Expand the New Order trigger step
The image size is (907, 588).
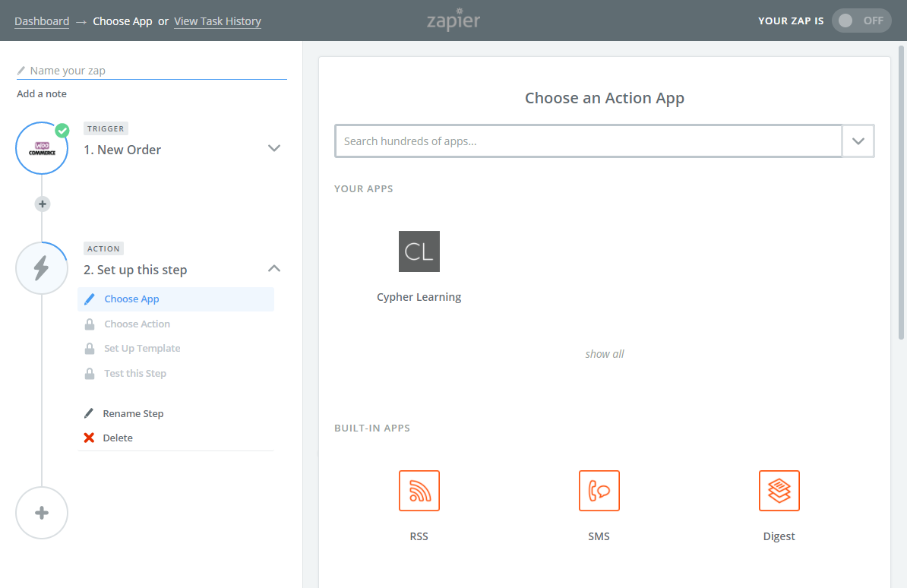click(x=274, y=148)
